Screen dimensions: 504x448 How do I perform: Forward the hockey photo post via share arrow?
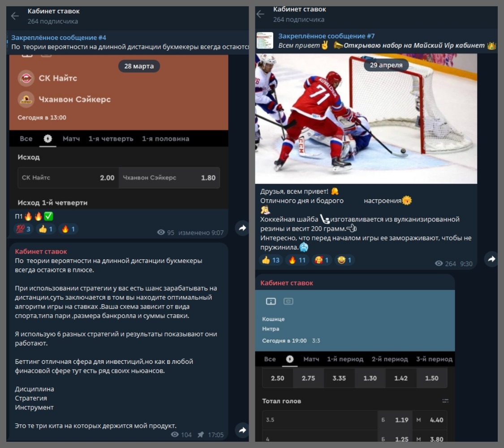click(491, 259)
